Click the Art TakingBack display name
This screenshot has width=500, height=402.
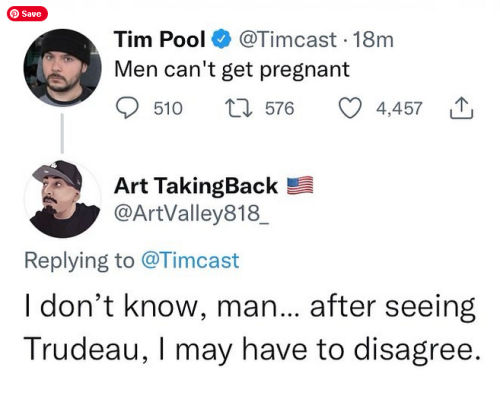pyautogui.click(x=196, y=186)
